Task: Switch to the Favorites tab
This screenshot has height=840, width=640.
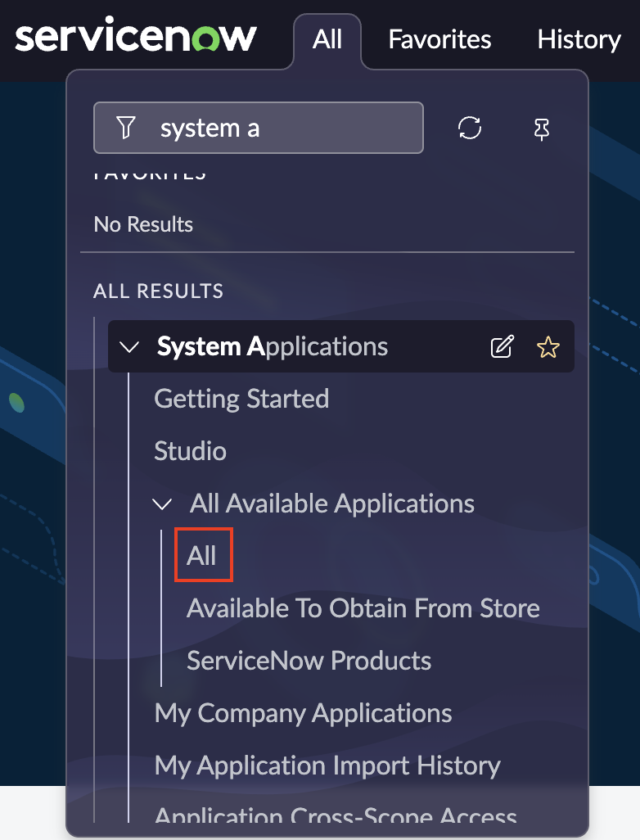Action: click(439, 39)
